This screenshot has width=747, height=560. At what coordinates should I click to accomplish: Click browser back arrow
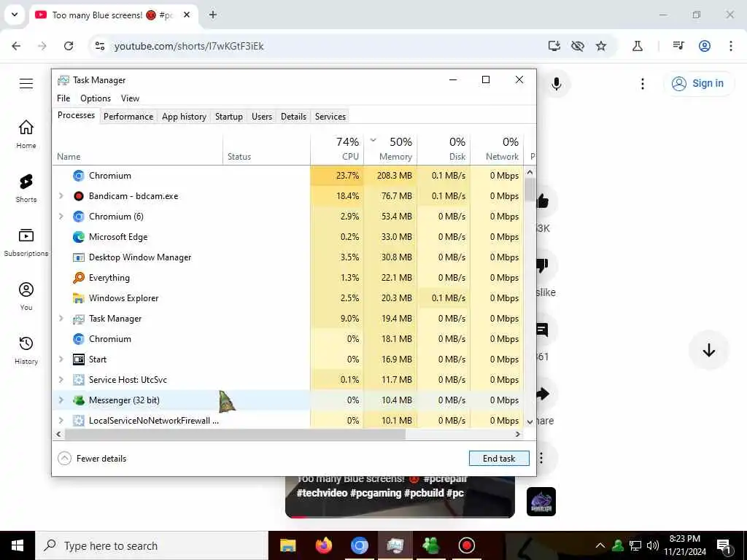pos(16,46)
